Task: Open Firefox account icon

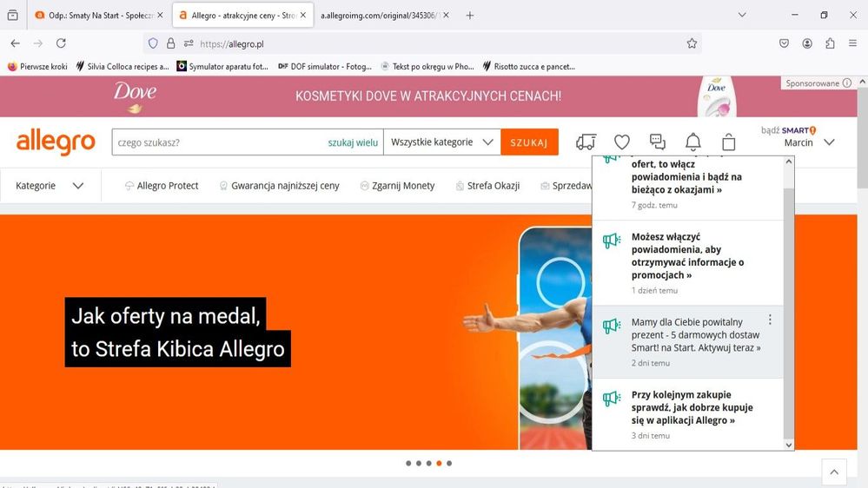Action: tap(807, 43)
